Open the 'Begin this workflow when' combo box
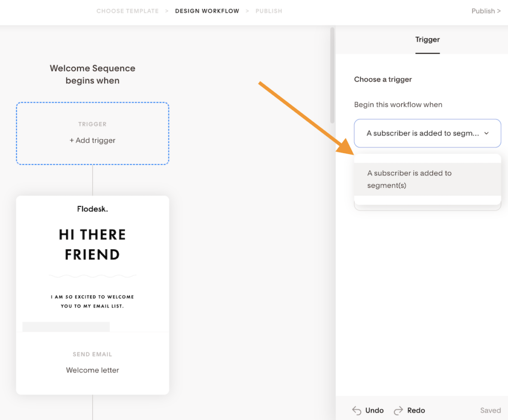The width and height of the screenshot is (508, 420). click(427, 133)
